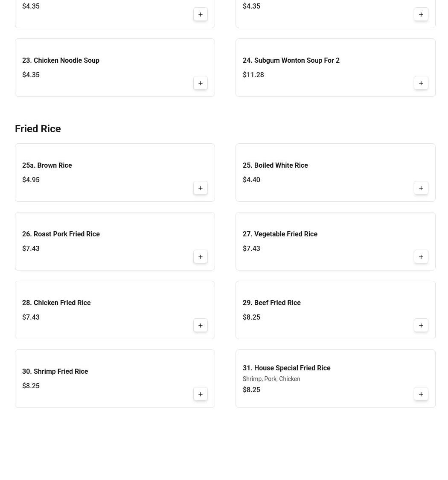448x480 pixels.
Task: Click plus for Shrimp Fried Rice
Action: pos(201,394)
